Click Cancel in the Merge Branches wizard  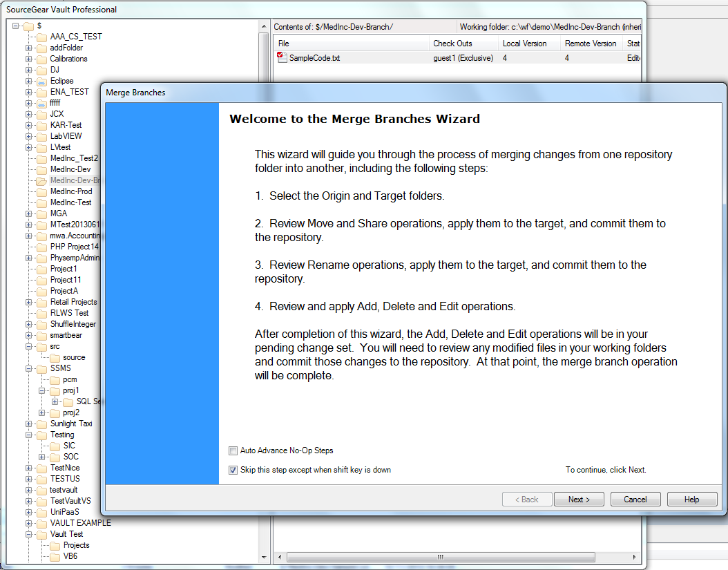tap(635, 500)
